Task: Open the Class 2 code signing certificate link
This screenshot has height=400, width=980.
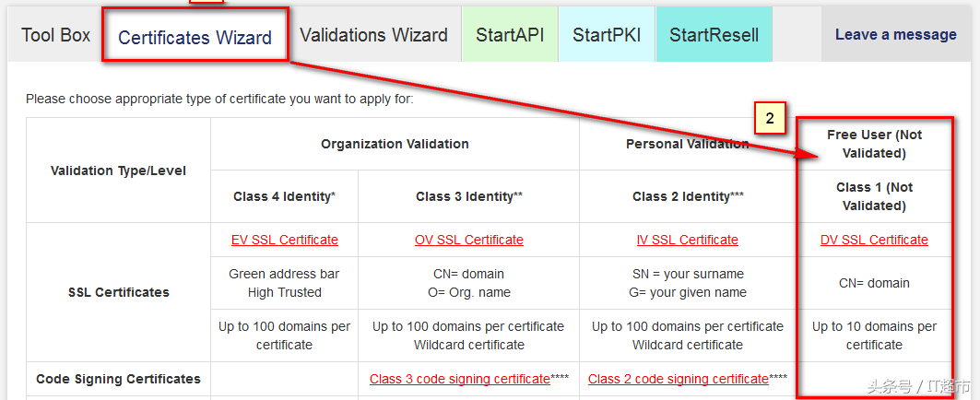Action: (x=679, y=379)
